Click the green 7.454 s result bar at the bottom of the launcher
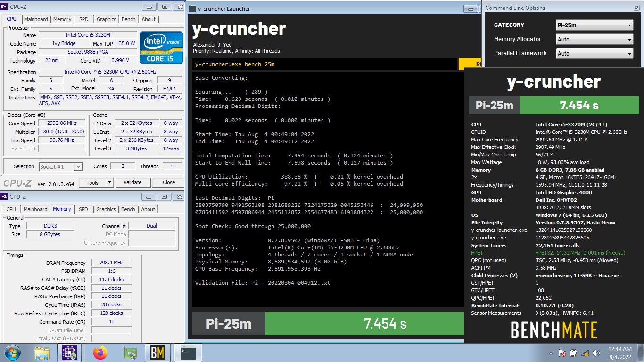 [x=365, y=323]
